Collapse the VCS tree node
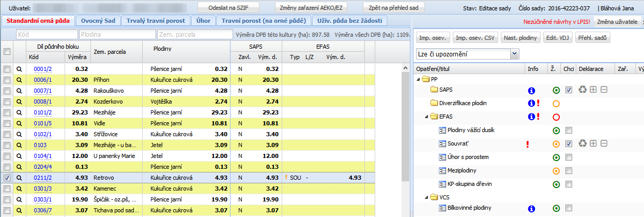The image size is (644, 217). click(x=426, y=197)
